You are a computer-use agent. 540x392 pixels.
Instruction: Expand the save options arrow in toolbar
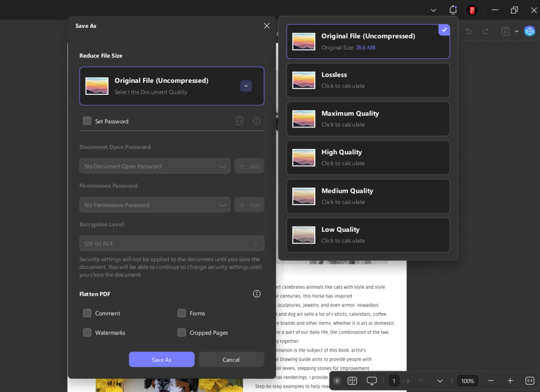point(517,32)
